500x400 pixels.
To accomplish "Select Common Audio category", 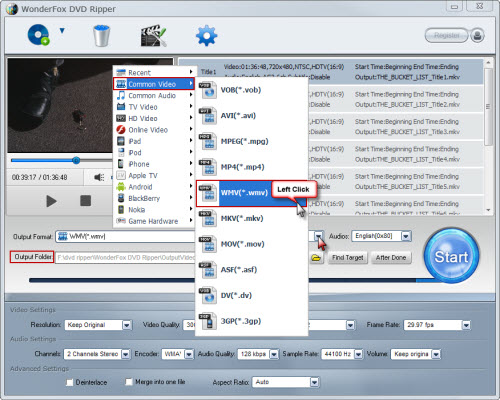I will coord(154,95).
